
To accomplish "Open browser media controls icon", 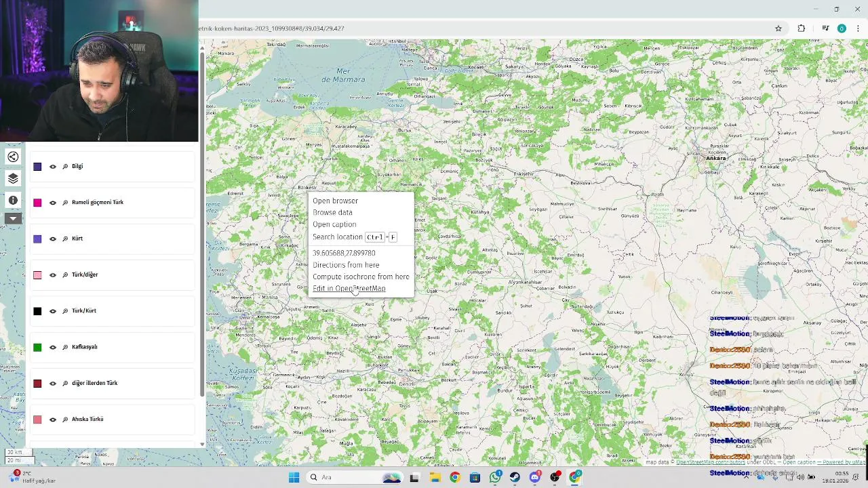I will coord(825,28).
